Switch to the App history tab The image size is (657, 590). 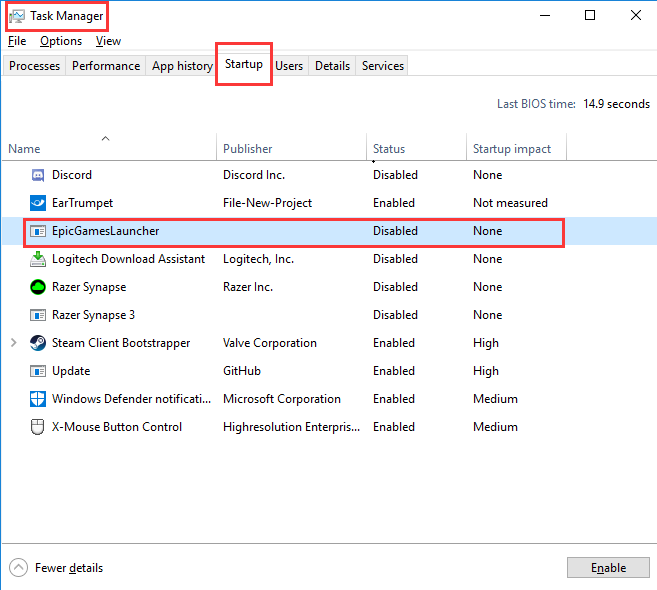click(182, 66)
